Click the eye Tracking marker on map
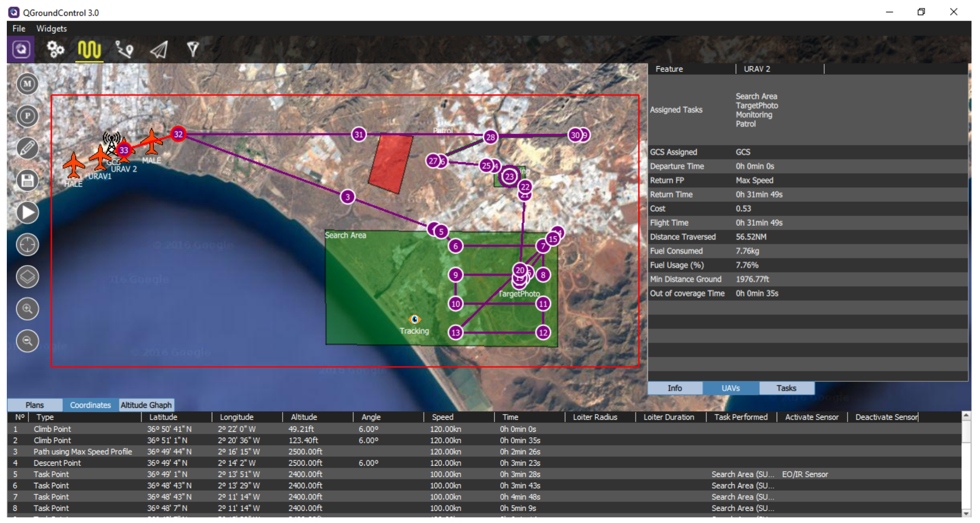This screenshot has width=980, height=523. click(x=415, y=320)
